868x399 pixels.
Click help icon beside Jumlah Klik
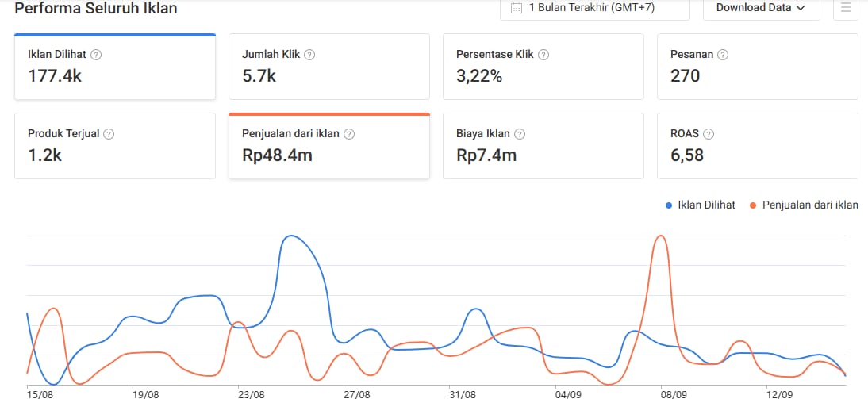click(x=309, y=55)
